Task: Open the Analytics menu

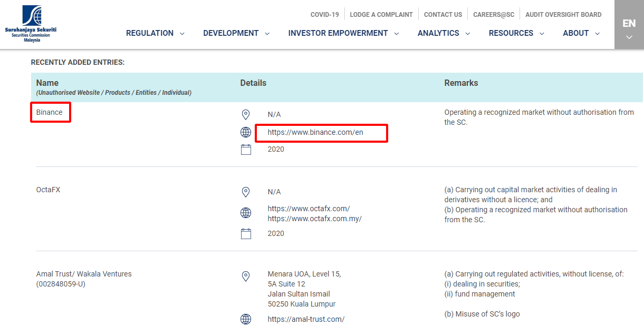Action: (x=438, y=33)
